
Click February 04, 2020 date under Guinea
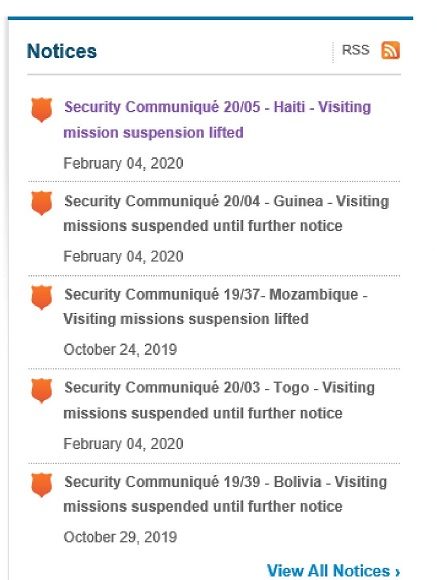(x=123, y=257)
